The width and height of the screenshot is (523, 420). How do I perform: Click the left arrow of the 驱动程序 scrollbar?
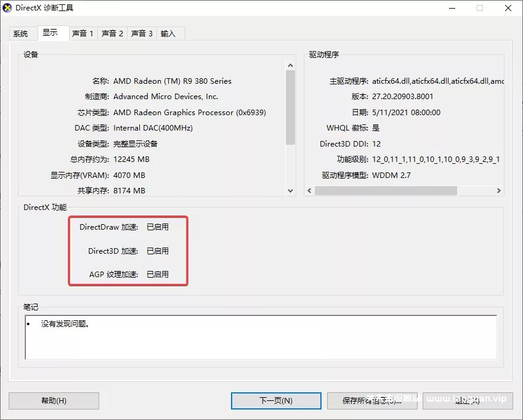pos(309,191)
